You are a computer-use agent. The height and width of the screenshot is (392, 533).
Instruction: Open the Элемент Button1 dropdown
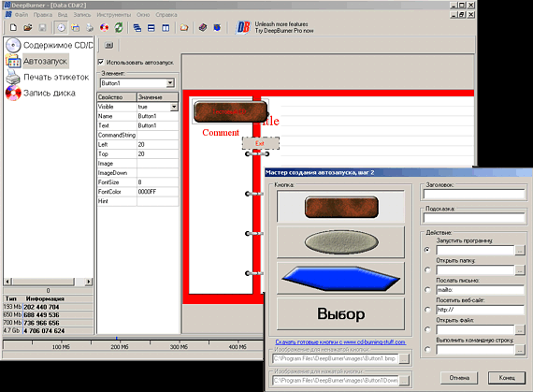(x=170, y=83)
